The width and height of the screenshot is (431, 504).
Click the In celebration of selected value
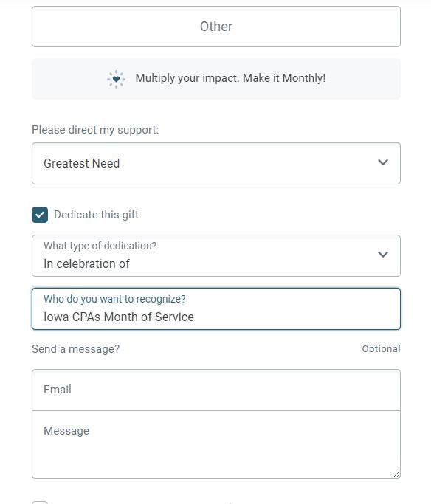(86, 264)
